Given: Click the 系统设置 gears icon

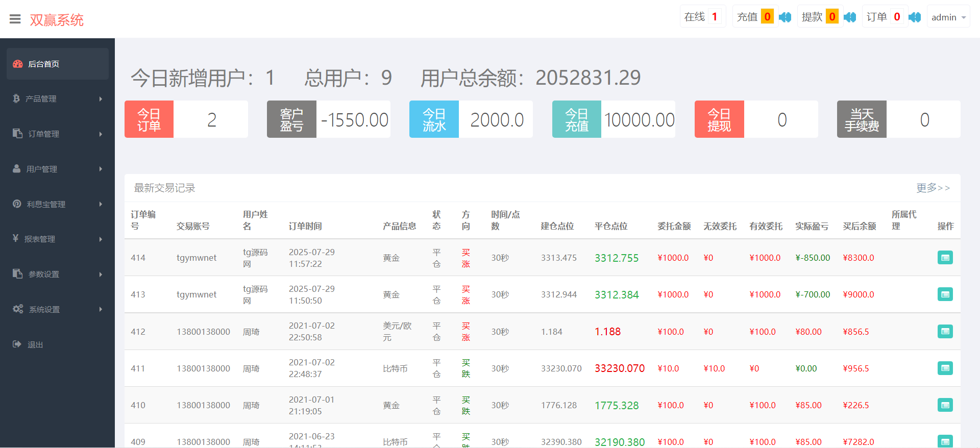Looking at the screenshot, I should [x=18, y=309].
